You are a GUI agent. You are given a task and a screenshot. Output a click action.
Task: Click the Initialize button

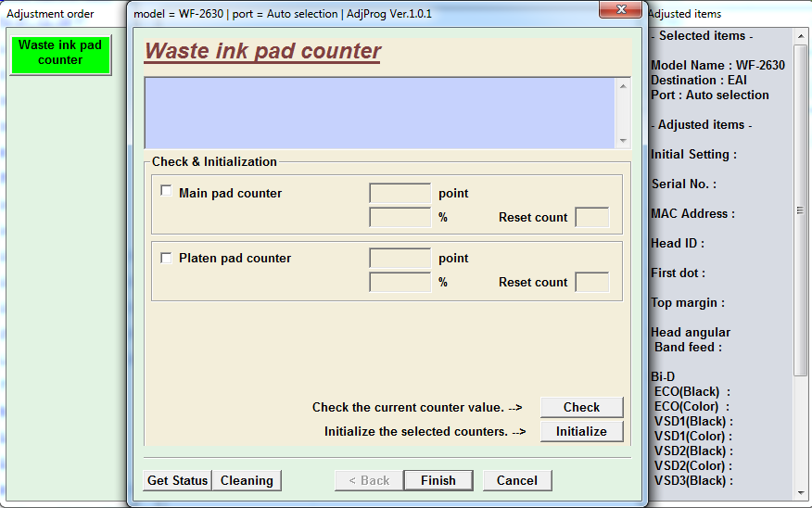[x=581, y=431]
